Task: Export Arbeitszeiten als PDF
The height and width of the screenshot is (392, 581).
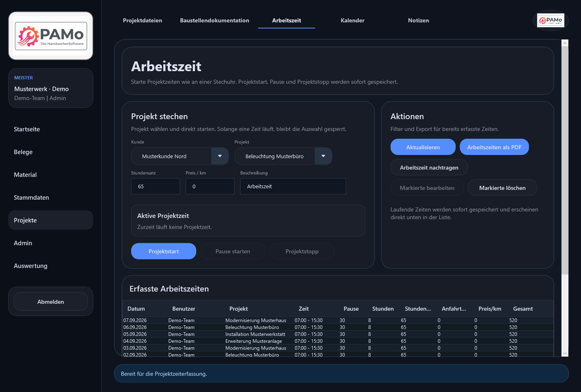Action: pos(494,147)
